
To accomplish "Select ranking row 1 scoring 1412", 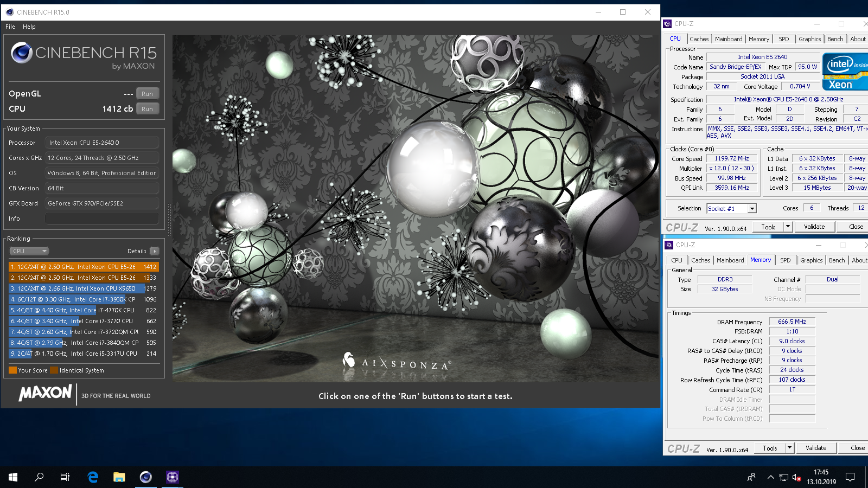I will [83, 267].
